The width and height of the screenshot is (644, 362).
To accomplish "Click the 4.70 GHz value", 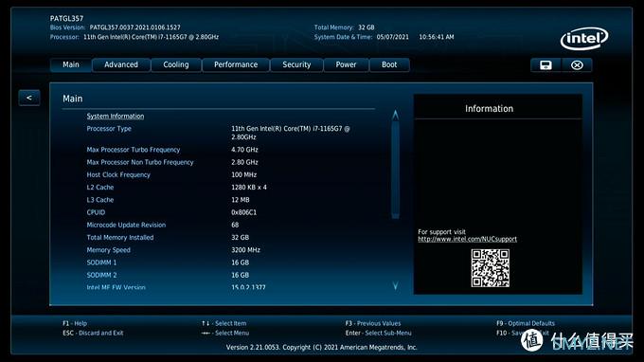I will pos(244,150).
